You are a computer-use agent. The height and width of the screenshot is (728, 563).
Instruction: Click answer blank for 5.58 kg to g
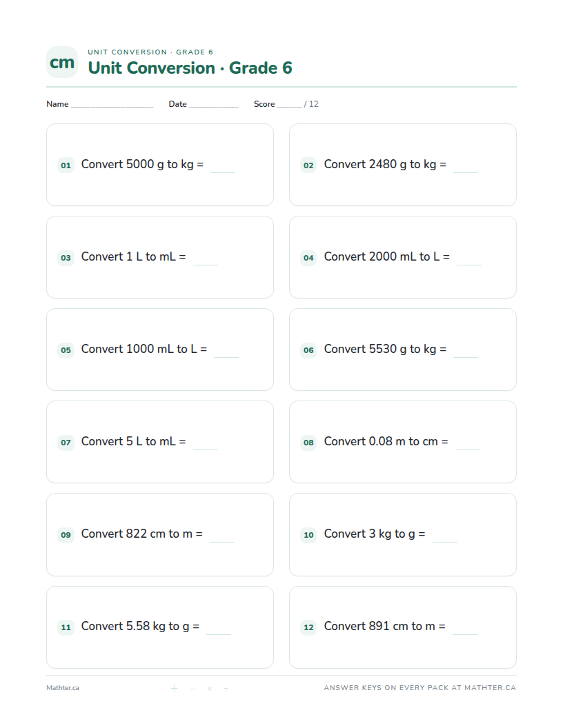(x=219, y=633)
